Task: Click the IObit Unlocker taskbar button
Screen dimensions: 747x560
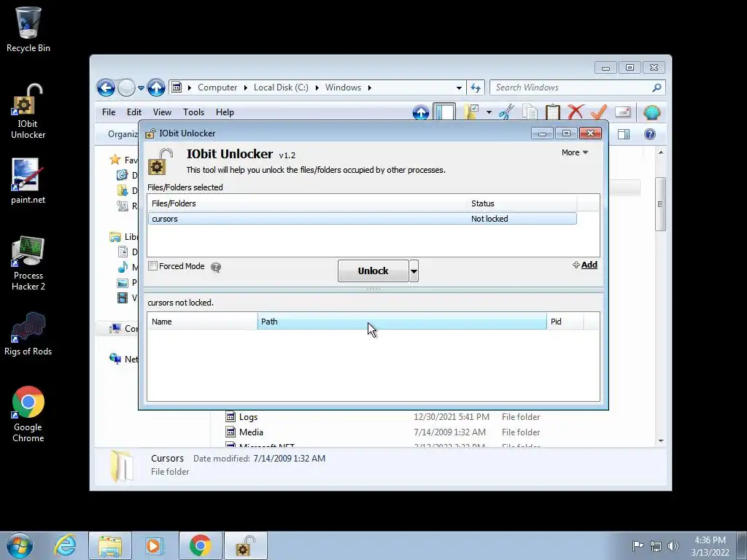Action: tap(245, 545)
